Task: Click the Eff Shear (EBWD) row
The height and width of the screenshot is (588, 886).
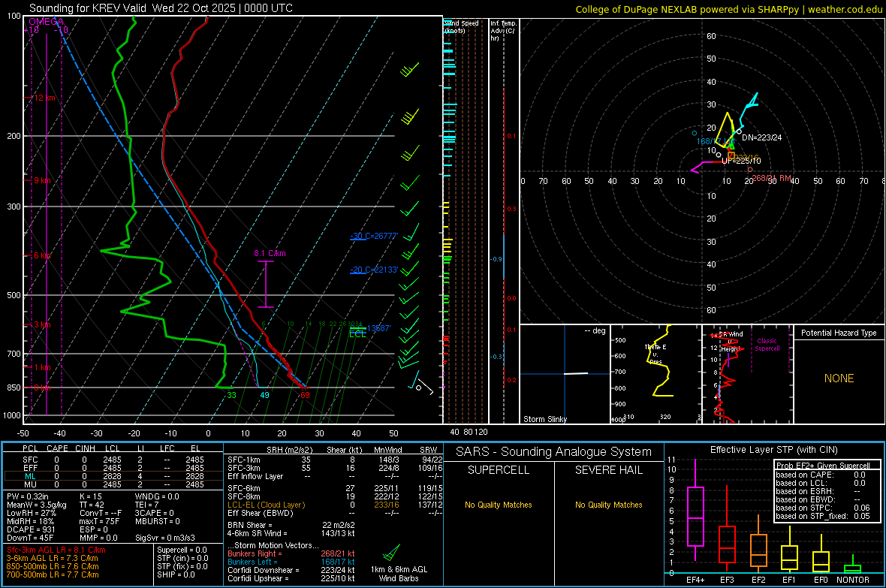Action: [335, 514]
